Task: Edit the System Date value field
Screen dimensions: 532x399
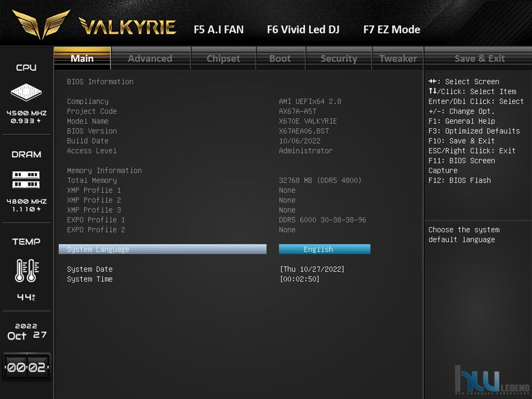Action: tap(312, 269)
